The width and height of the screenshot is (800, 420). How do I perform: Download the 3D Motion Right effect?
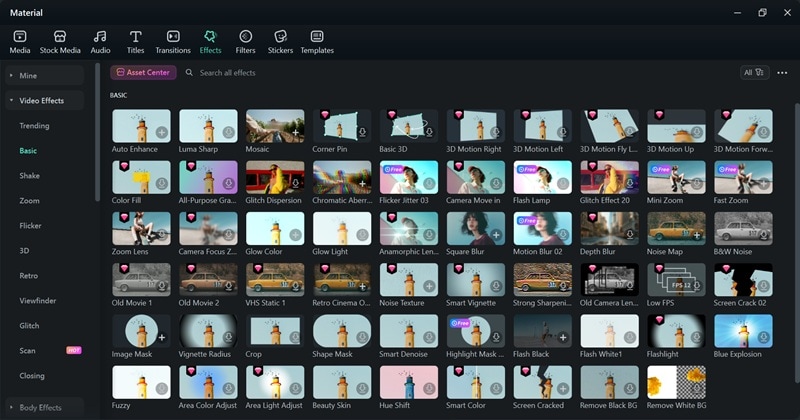click(496, 133)
